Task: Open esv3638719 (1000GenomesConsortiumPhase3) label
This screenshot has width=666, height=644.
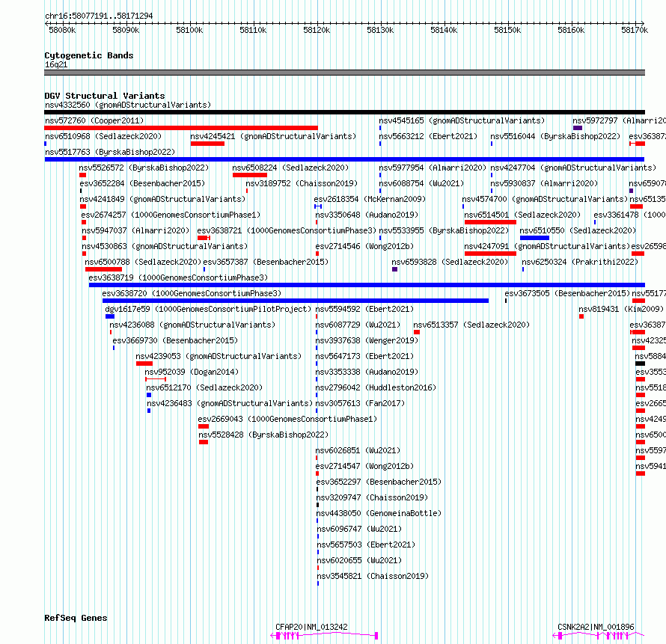Action: coord(178,277)
